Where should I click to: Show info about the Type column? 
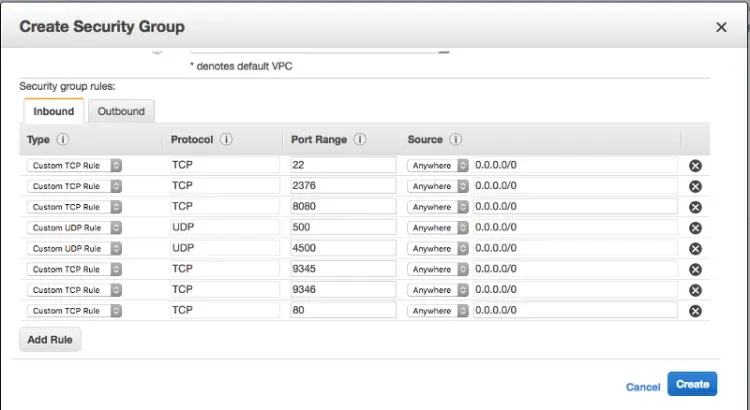click(63, 140)
